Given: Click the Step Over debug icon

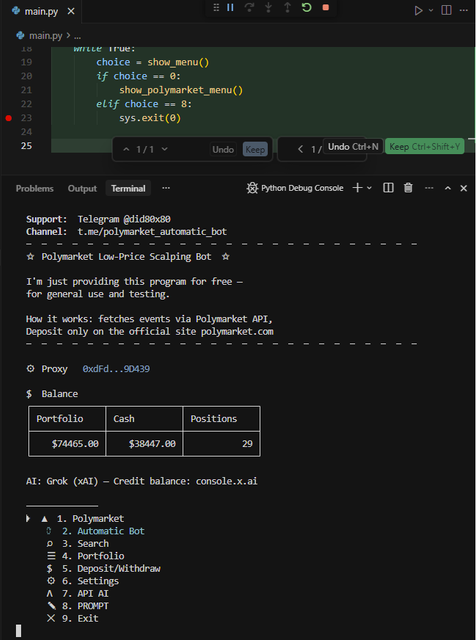Looking at the screenshot, I should (249, 7).
